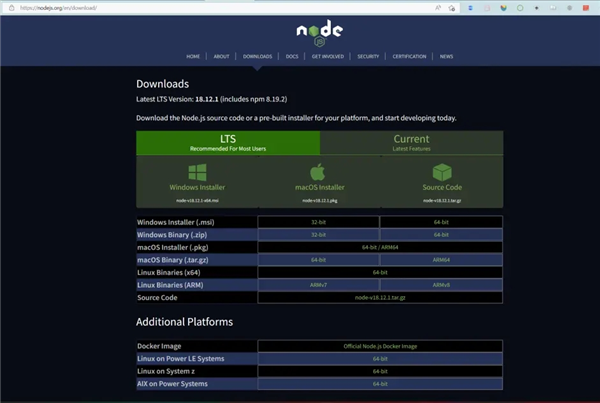This screenshot has height=403, width=600.
Task: Click the Windows Installer logo icon
Action: (197, 172)
